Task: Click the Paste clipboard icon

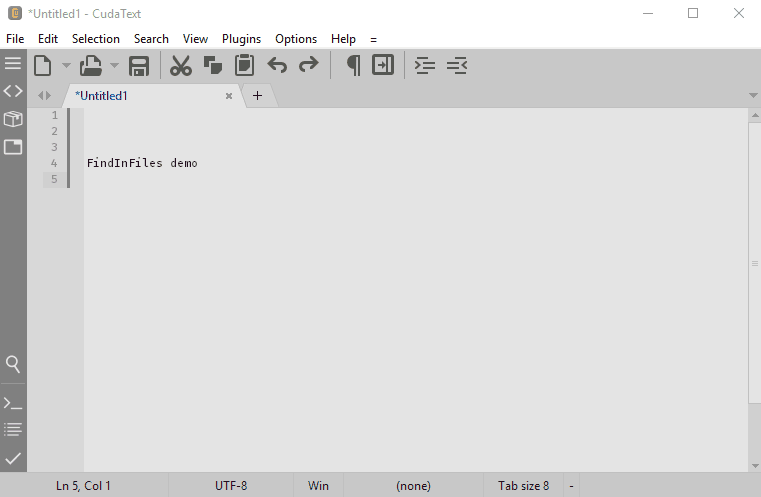Action: [245, 66]
